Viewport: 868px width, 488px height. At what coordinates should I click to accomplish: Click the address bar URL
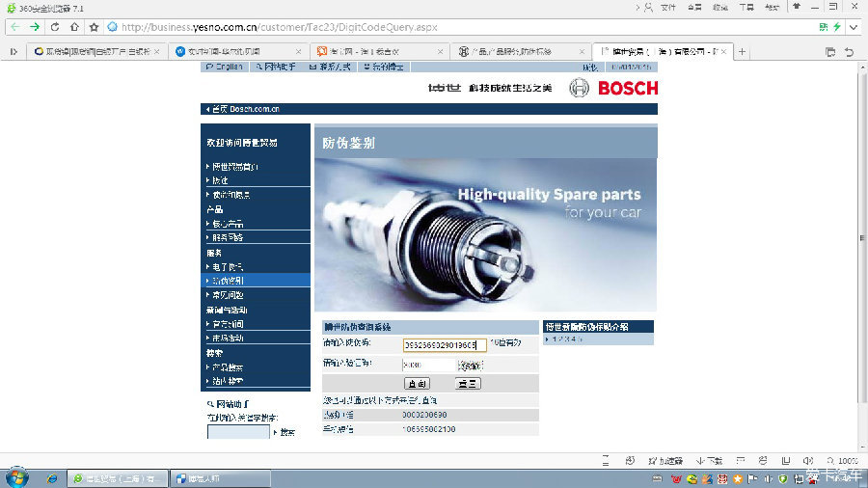[x=280, y=27]
